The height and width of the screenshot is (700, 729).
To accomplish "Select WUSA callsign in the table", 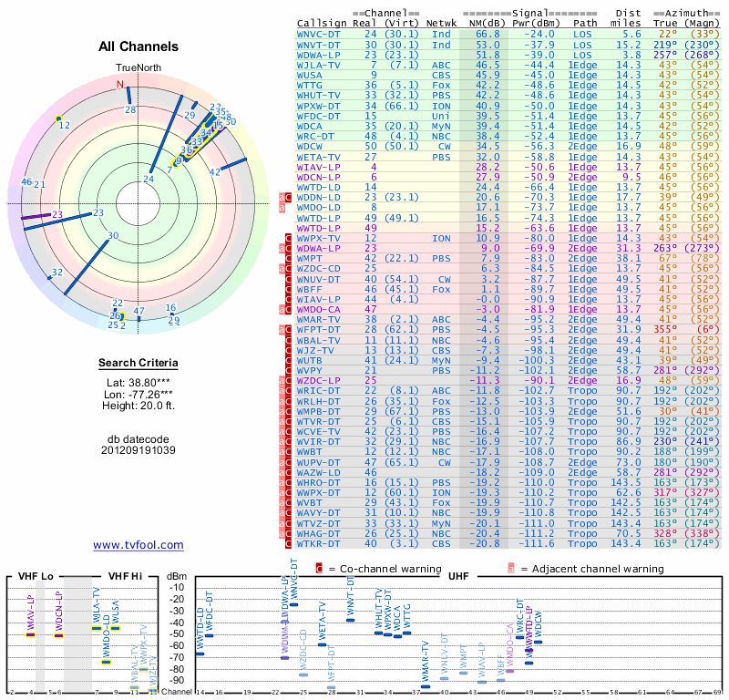I will [x=310, y=76].
